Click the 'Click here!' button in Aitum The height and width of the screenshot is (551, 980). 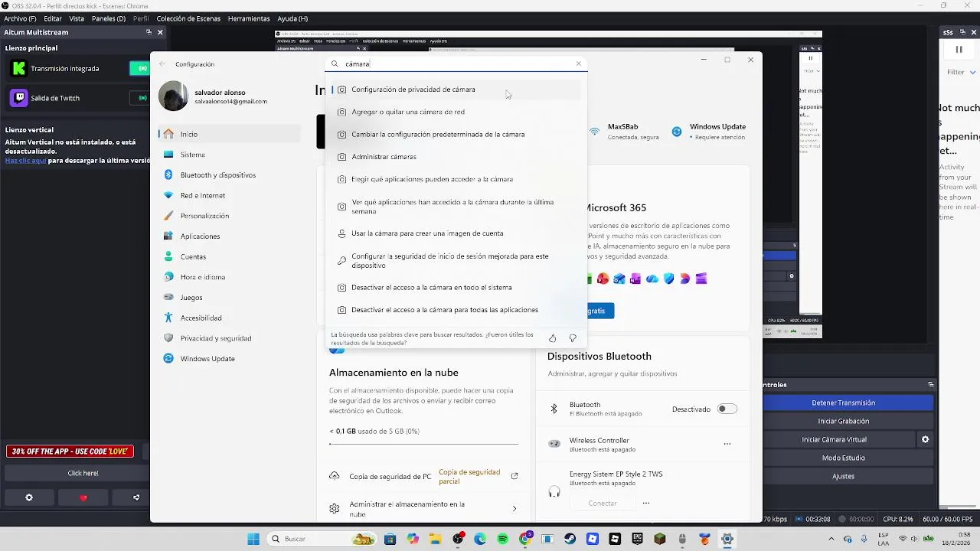tap(83, 473)
